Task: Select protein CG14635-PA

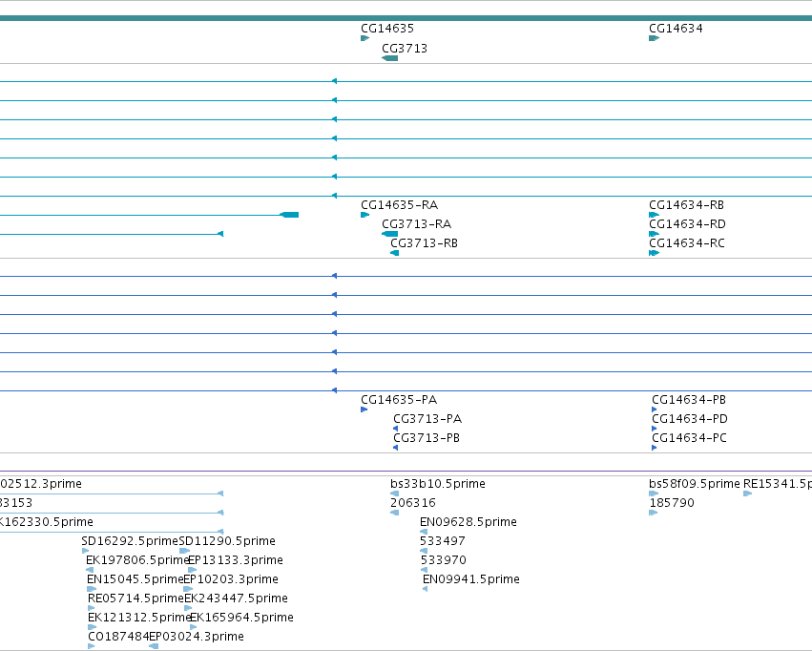Action: (x=399, y=400)
